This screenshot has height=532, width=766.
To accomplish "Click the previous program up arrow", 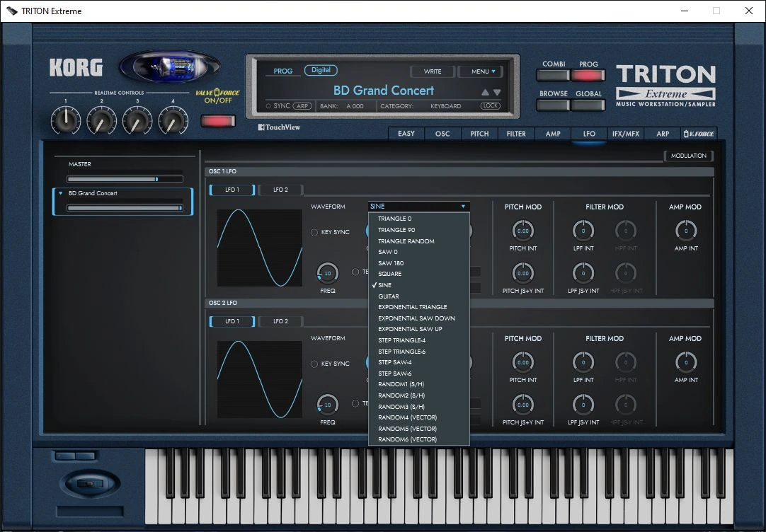I will (x=485, y=92).
